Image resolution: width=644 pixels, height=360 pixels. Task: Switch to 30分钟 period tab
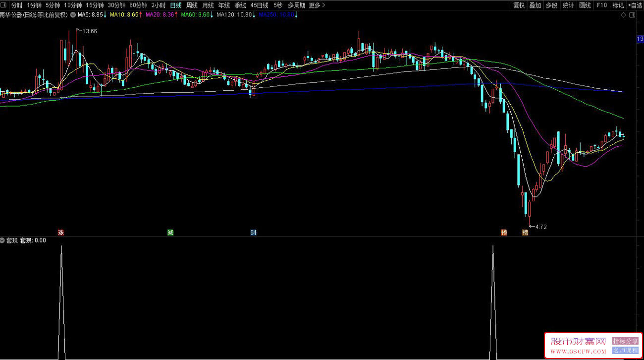coord(116,5)
